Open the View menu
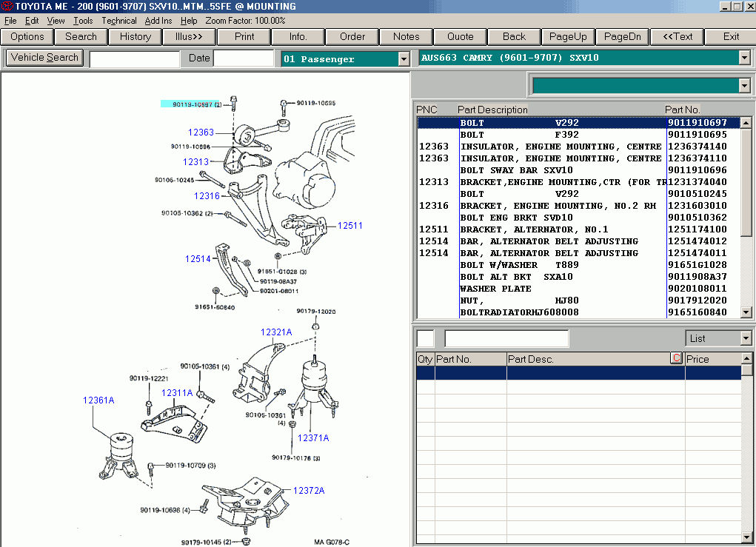This screenshot has height=547, width=756. [x=56, y=21]
